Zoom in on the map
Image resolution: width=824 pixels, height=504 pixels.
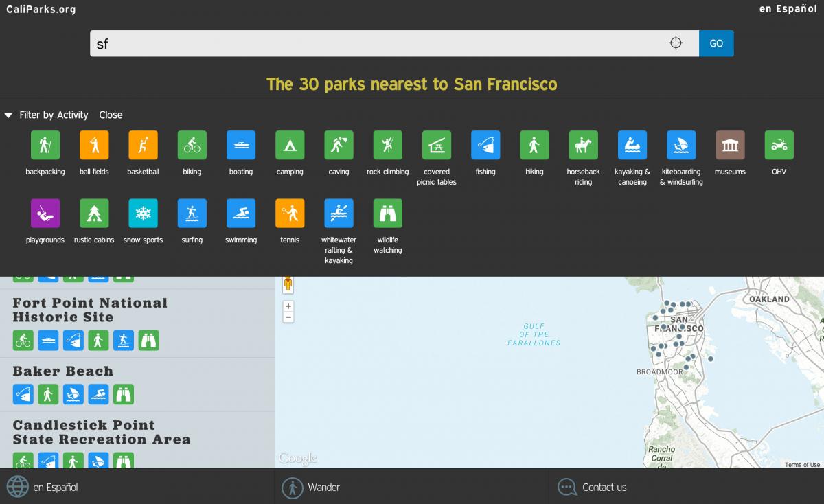coord(288,306)
